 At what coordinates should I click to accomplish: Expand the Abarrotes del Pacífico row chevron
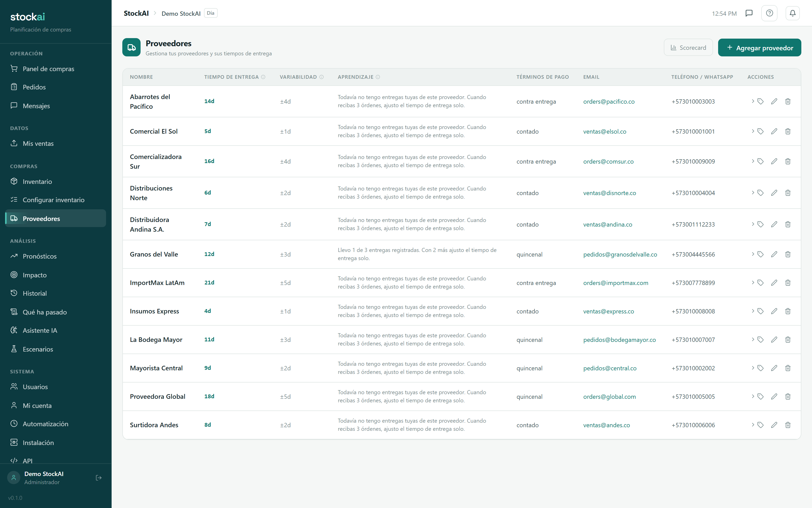pyautogui.click(x=753, y=101)
